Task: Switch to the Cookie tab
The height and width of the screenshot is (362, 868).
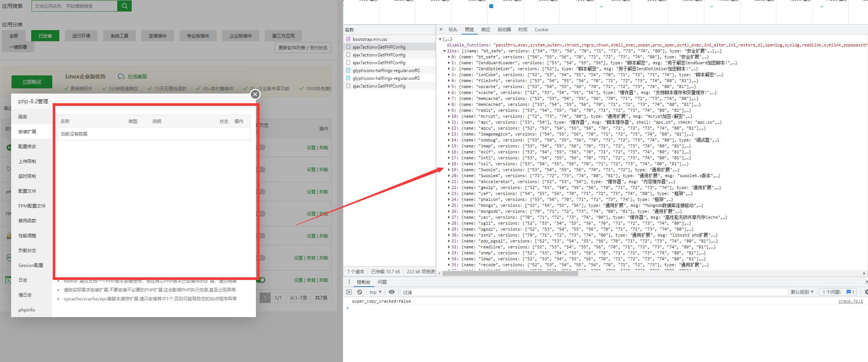Action: click(x=541, y=30)
